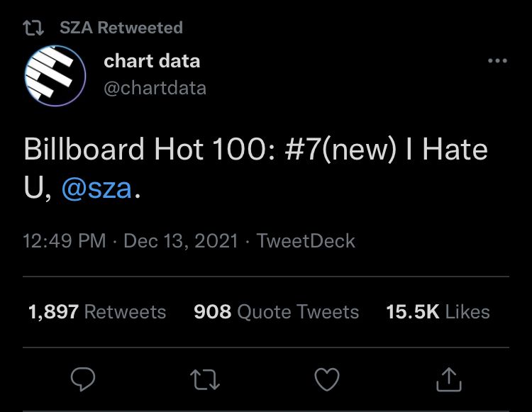Viewport: 532px width, 412px height.
Task: Like the tweet with the heart icon
Action: (327, 379)
